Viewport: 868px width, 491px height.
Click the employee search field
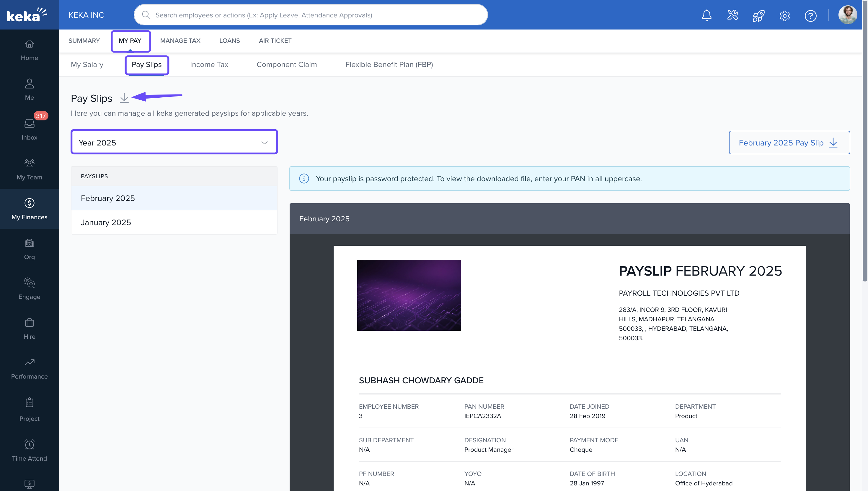(x=310, y=15)
